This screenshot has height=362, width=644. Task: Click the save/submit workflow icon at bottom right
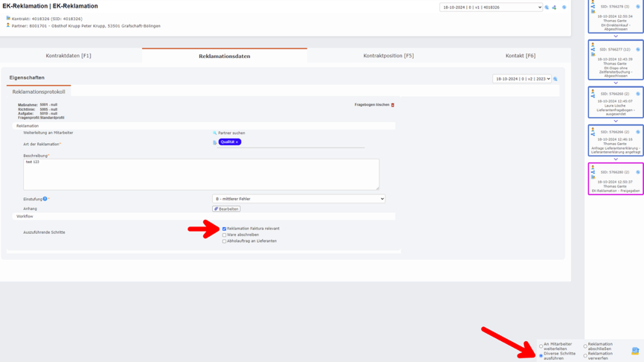tap(635, 351)
